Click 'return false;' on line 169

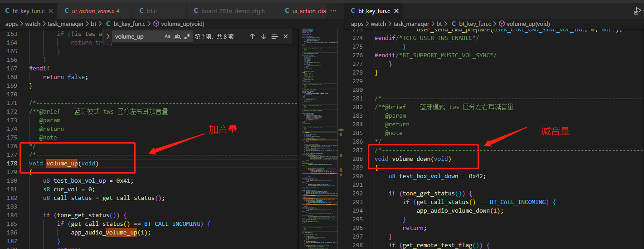[65, 77]
